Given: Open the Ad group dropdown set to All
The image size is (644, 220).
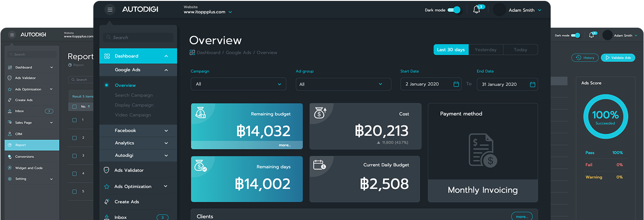Looking at the screenshot, I should [343, 84].
